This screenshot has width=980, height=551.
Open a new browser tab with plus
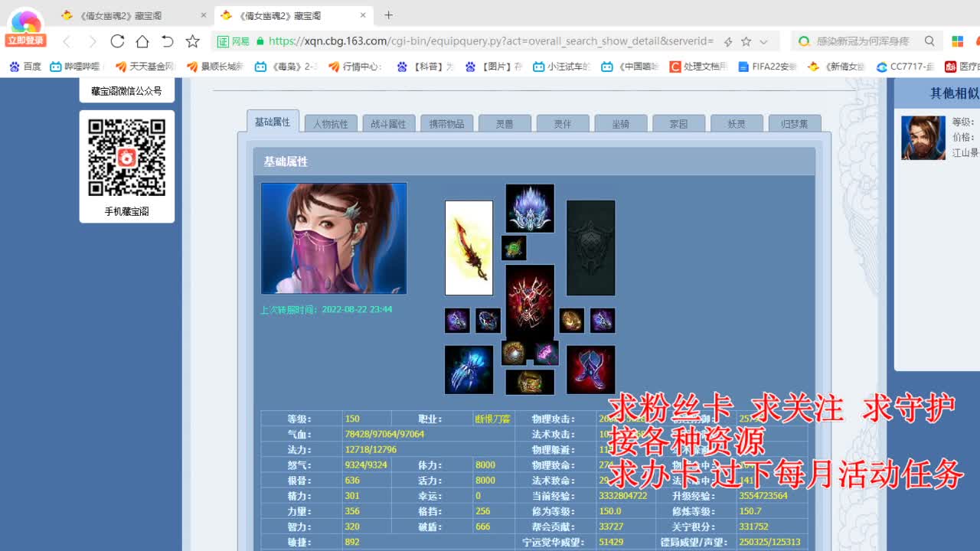coord(388,15)
